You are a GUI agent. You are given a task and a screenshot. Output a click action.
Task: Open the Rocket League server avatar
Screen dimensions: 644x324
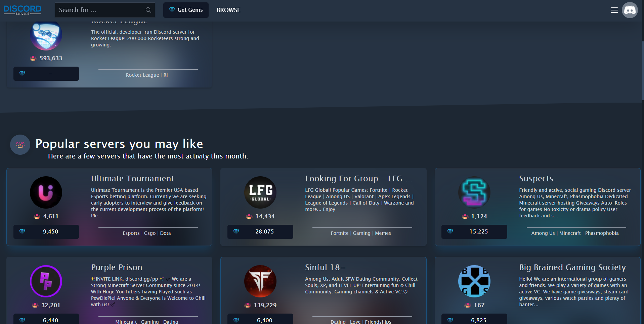(46, 34)
